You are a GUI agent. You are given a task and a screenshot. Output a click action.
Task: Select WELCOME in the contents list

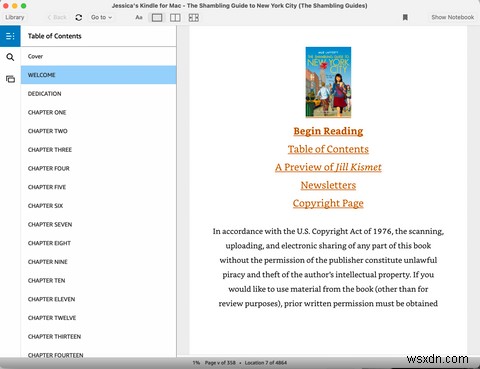pos(98,75)
